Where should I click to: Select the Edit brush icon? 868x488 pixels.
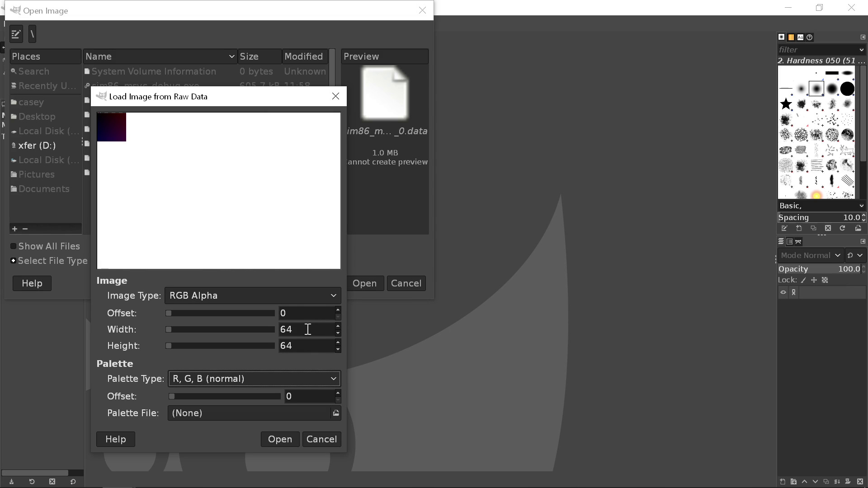(x=784, y=228)
